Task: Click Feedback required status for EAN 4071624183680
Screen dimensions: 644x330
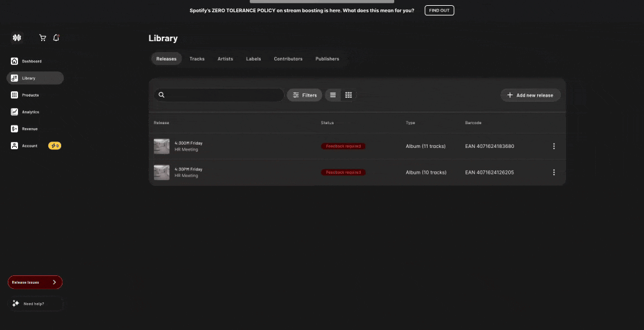Action: point(343,146)
